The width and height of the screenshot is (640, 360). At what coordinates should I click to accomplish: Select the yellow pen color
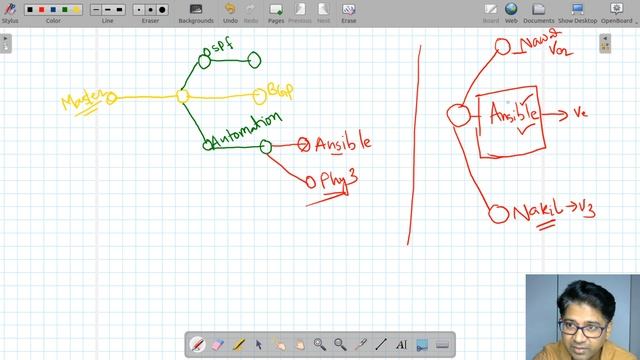coord(76,9)
